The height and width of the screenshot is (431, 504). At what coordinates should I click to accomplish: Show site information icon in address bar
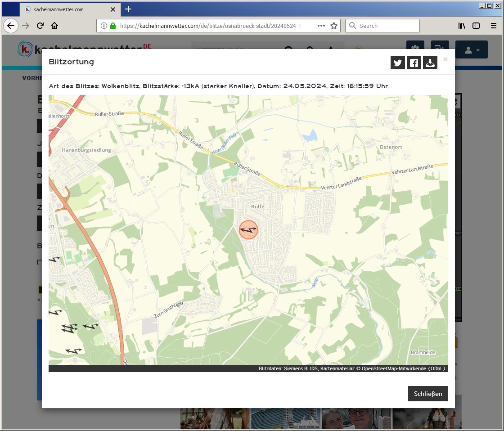[104, 26]
